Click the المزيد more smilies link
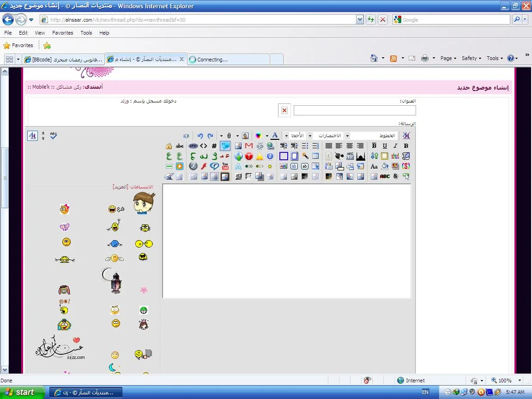 click(121, 187)
